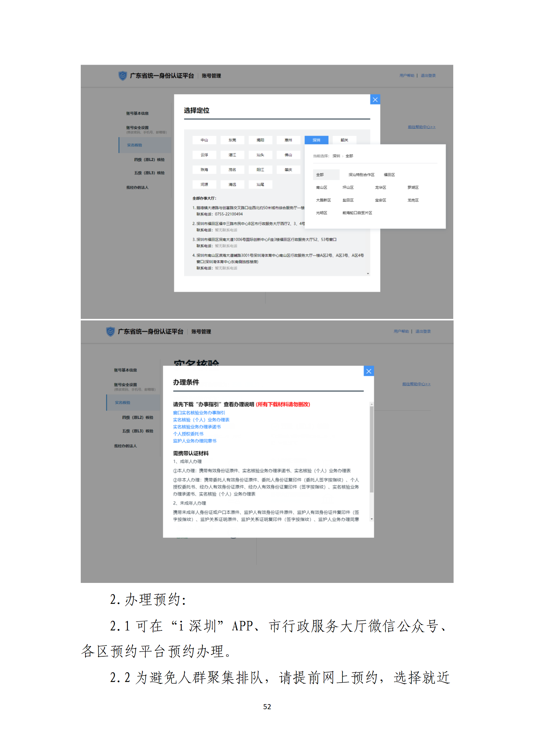Open 用户帮助 in the 办理条件 screenshot header
The width and height of the screenshot is (534, 756).
pyautogui.click(x=401, y=331)
